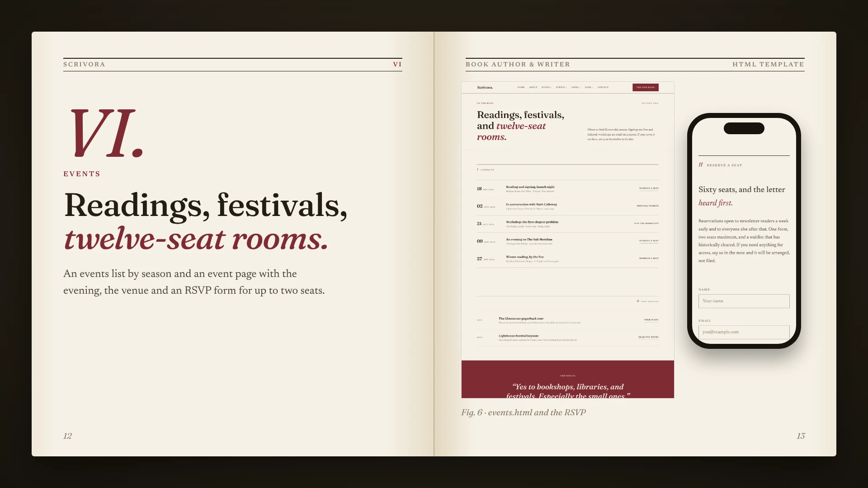Viewport: 868px width, 488px height.
Task: Open the Pages dropdown in site nav
Action: 576,87
